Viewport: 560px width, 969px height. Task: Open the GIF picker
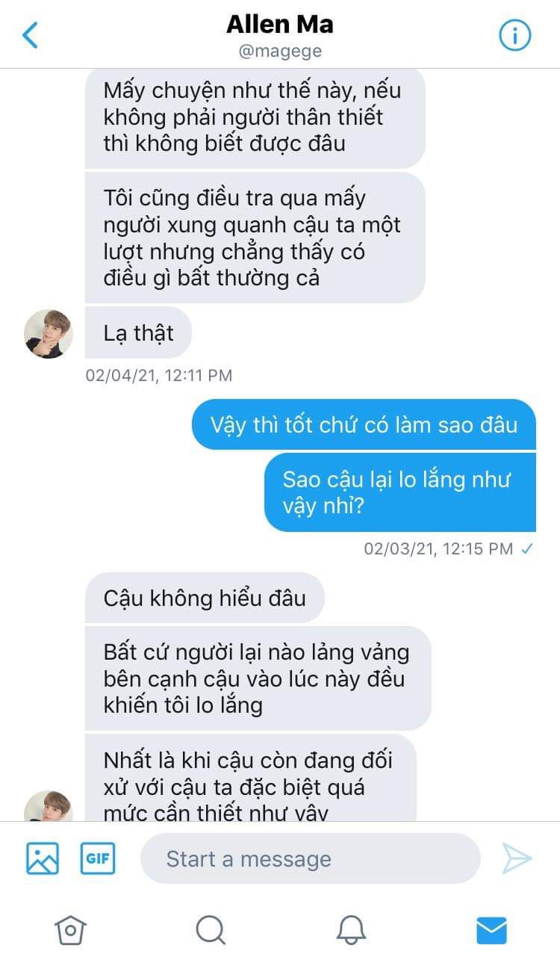[98, 858]
